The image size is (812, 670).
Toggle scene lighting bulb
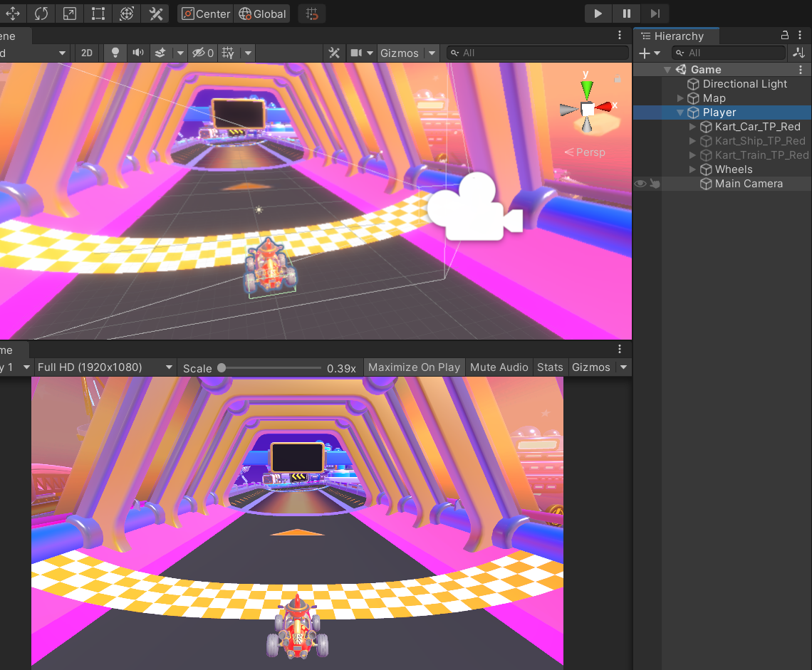point(115,53)
